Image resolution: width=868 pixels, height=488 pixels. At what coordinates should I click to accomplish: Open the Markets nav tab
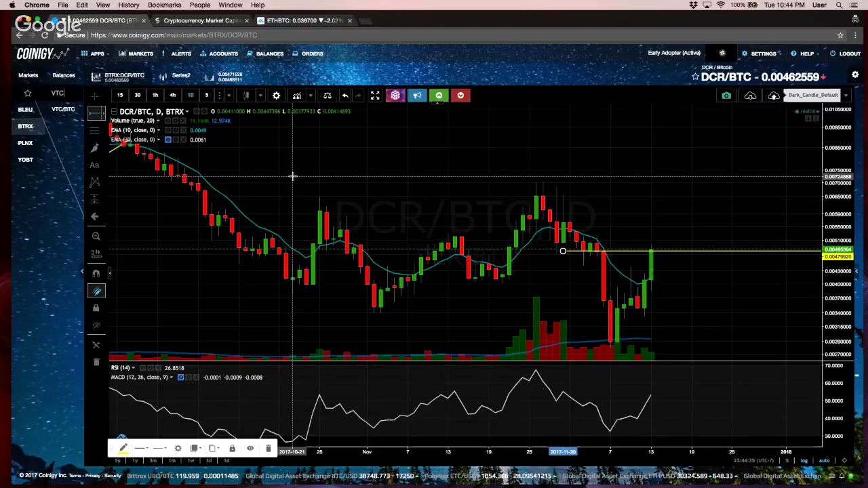136,54
